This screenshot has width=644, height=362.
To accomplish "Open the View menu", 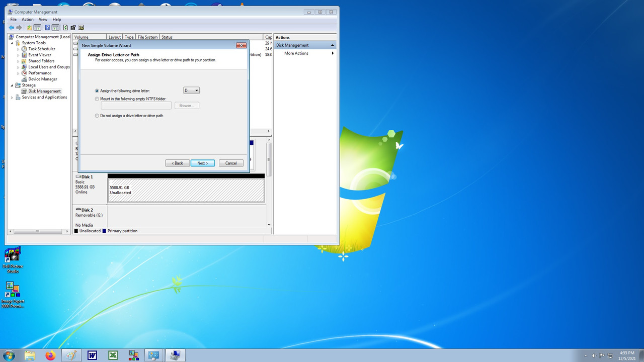I will click(43, 20).
